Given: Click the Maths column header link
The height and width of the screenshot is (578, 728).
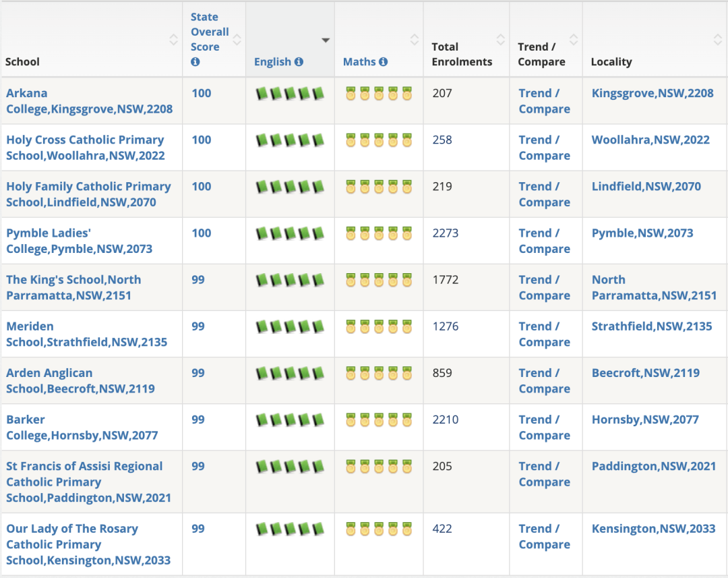Looking at the screenshot, I should tap(359, 62).
